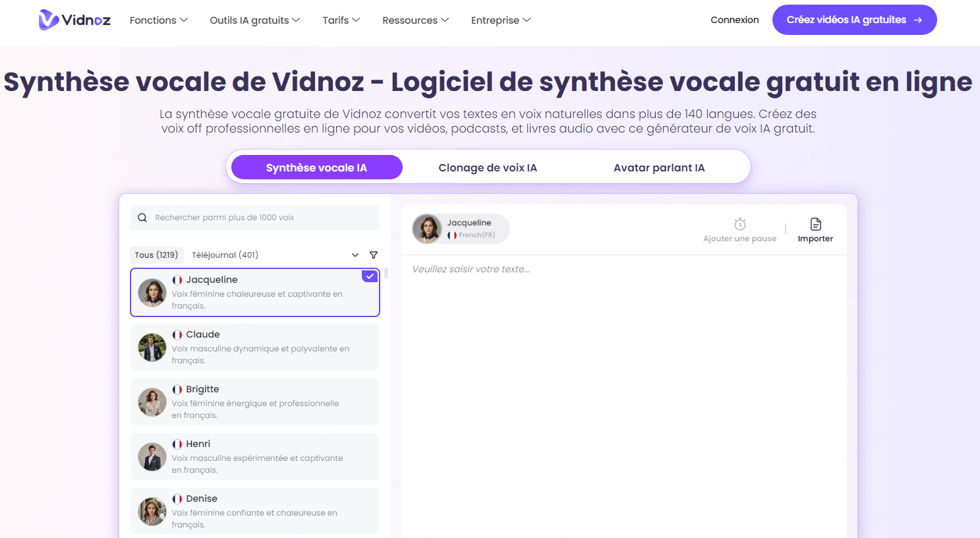Switch to Avatar parlant IA tab
The image size is (980, 538).
(659, 167)
